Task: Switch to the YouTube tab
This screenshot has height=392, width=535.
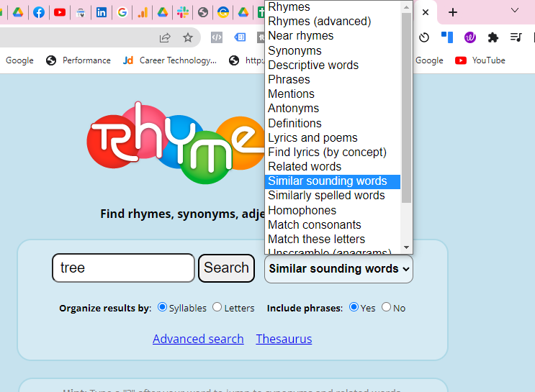Action: 60,13
